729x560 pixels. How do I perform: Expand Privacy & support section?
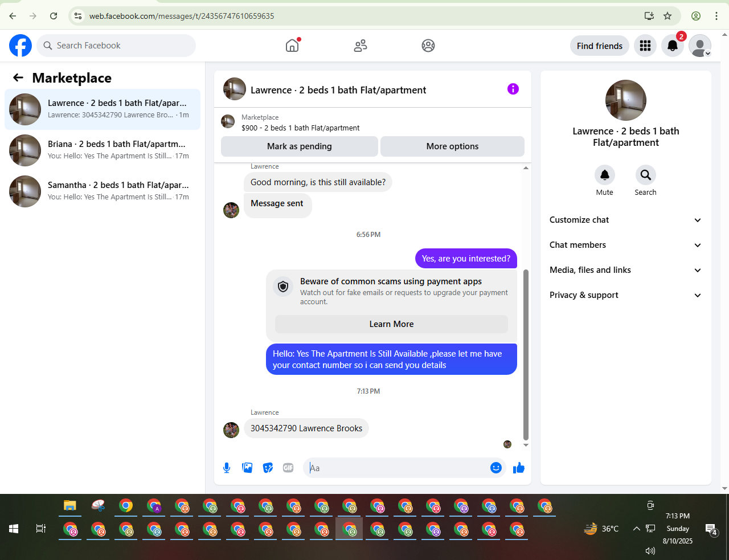(625, 295)
